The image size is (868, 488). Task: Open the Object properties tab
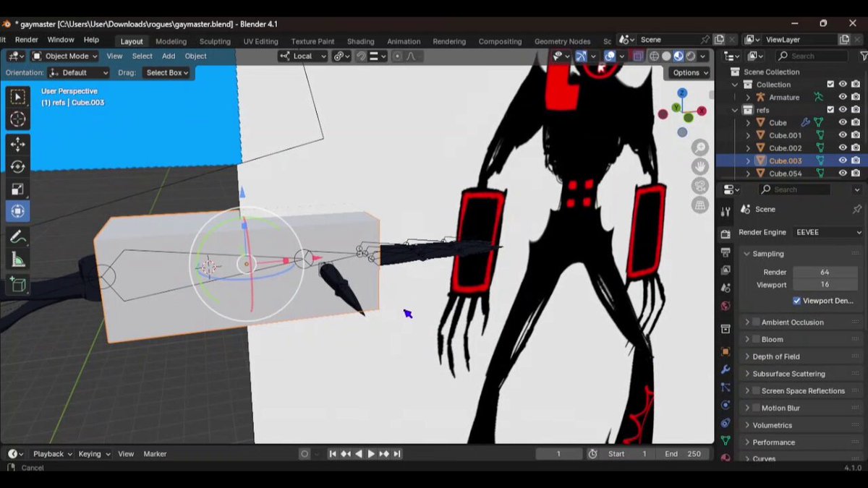tap(726, 352)
